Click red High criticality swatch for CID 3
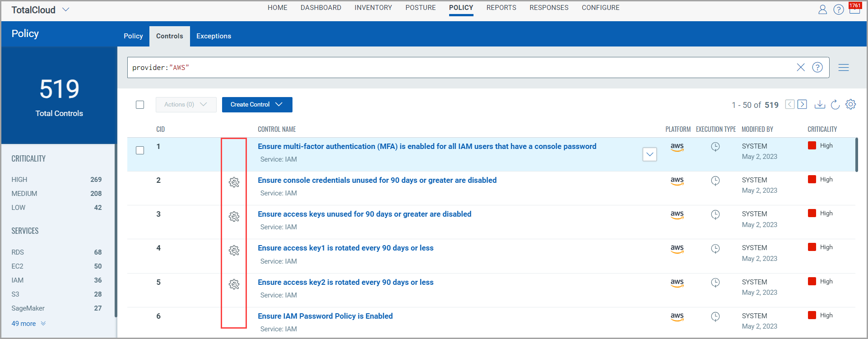Viewport: 868px width, 339px height. click(x=812, y=213)
